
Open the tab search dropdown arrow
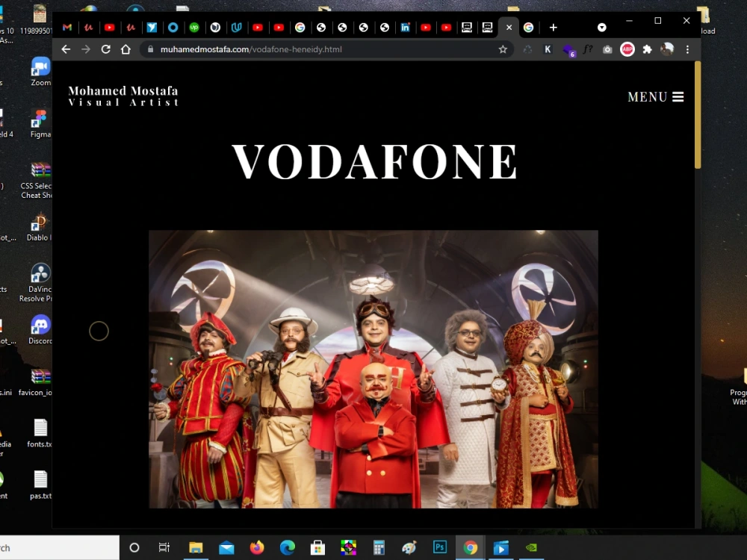coord(601,27)
